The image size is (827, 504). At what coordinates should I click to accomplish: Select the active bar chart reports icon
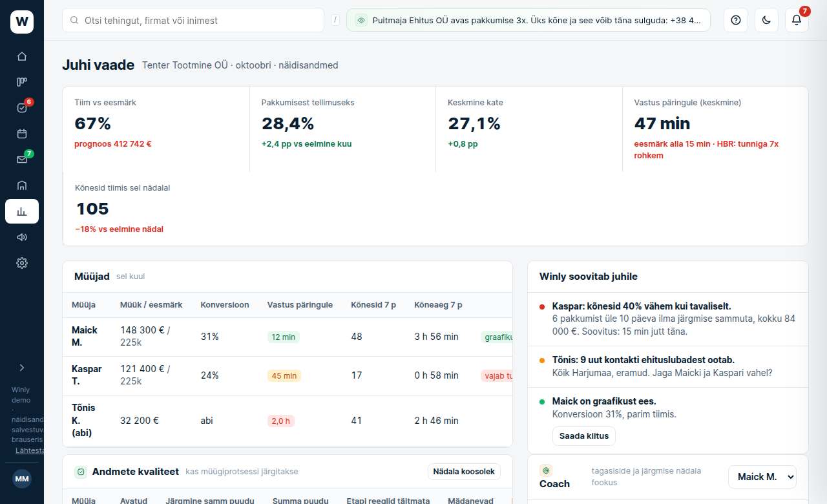tap(22, 211)
